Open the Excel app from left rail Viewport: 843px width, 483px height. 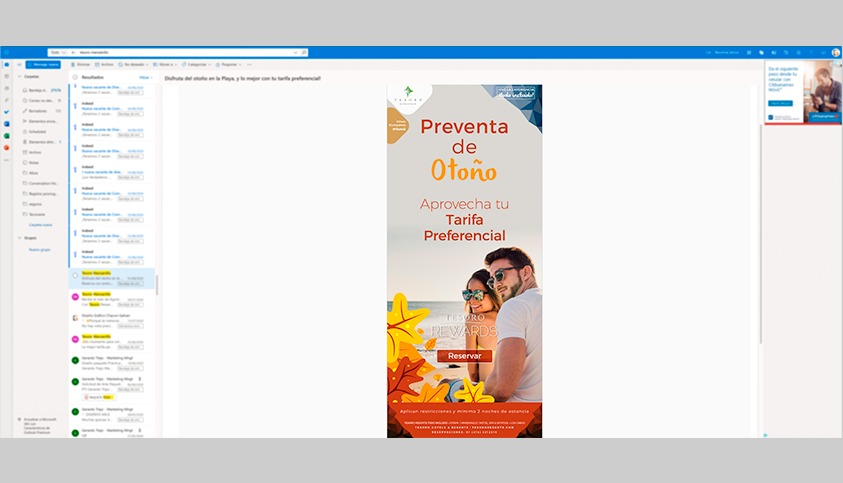pyautogui.click(x=6, y=135)
